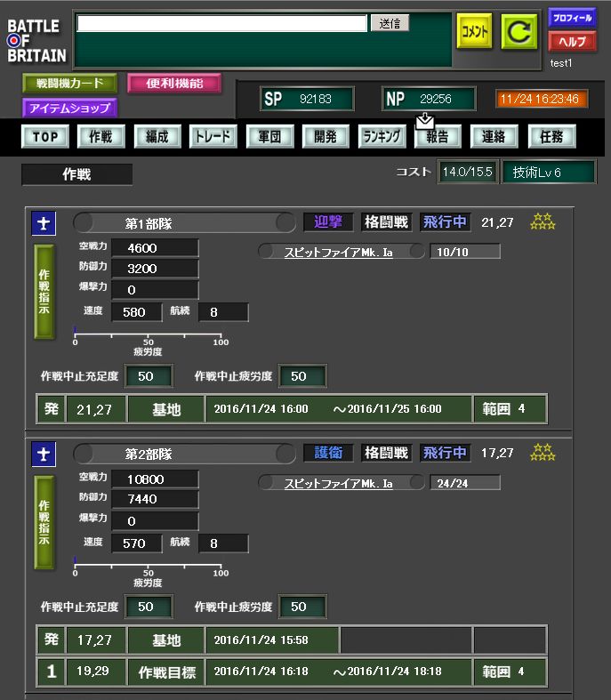Open 作戦指示 for 第1部隊

(x=44, y=292)
